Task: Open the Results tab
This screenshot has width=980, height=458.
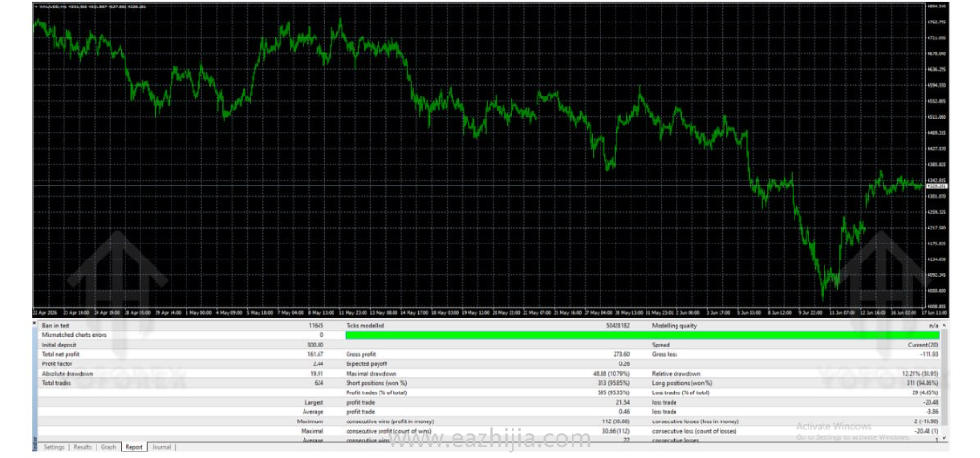Action: pos(82,447)
